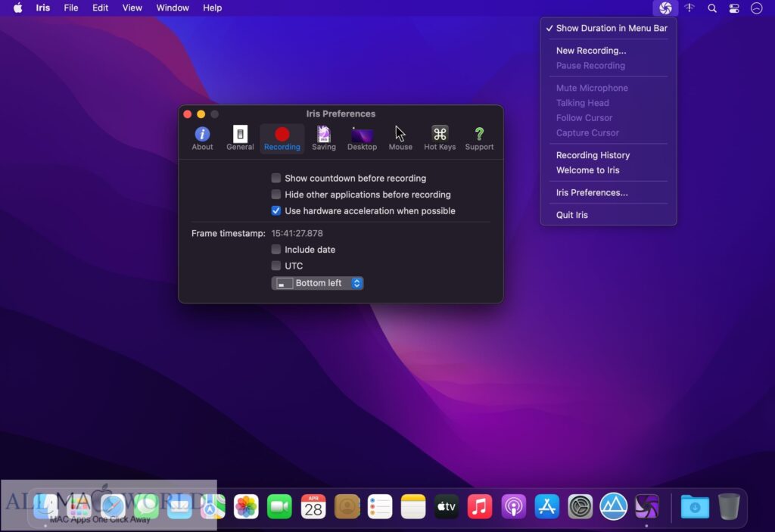Screen dimensions: 775x532
Task: Launch Apple TV from the Dock
Action: coord(447,507)
